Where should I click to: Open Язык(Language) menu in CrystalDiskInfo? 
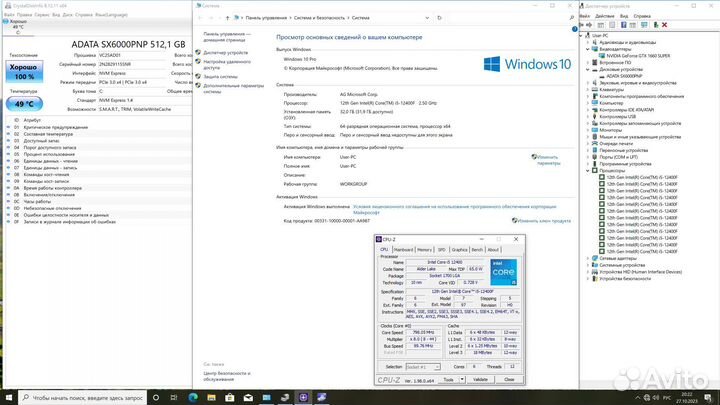click(x=111, y=15)
